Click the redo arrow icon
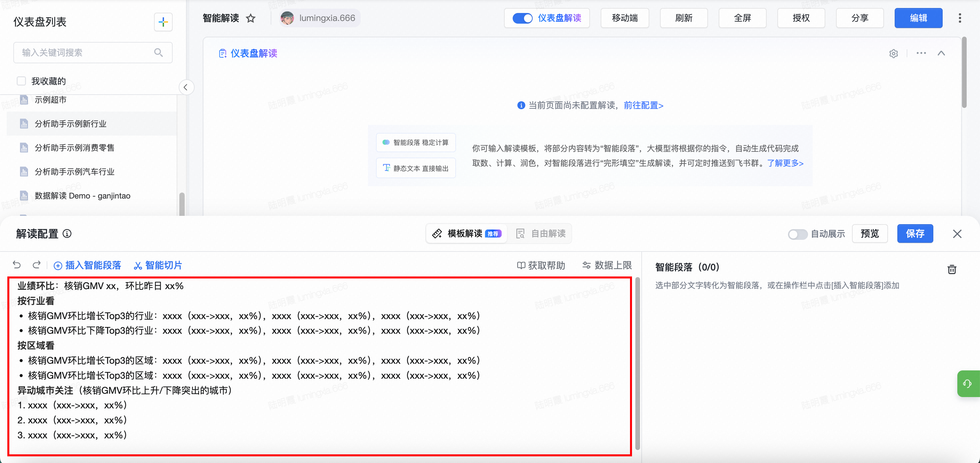The height and width of the screenshot is (463, 980). coord(37,264)
